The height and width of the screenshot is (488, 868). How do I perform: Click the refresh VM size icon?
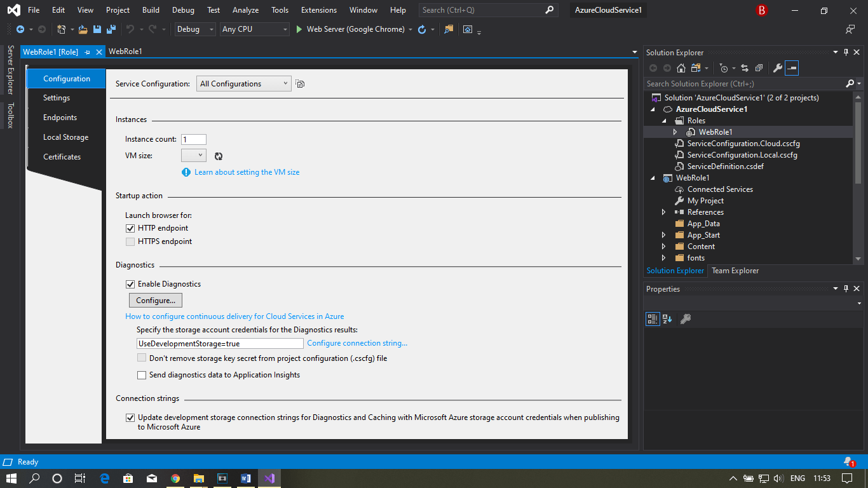pyautogui.click(x=219, y=156)
